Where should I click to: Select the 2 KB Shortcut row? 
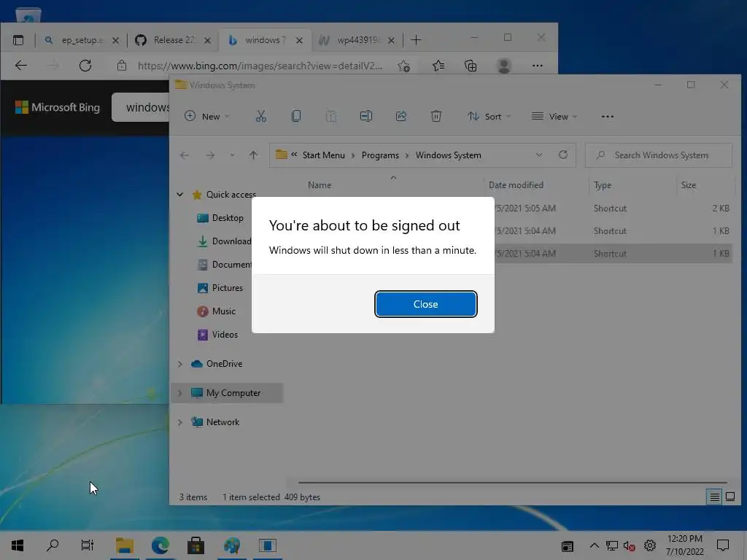coord(612,208)
